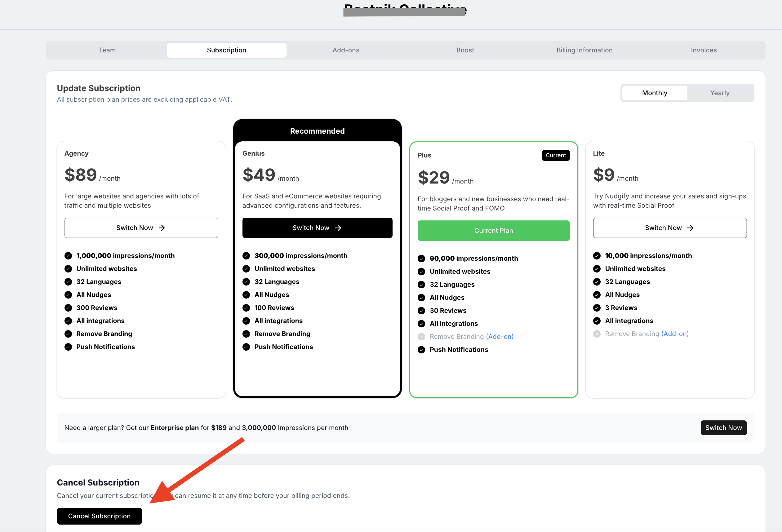Click arrow icon on Lite Switch Now
The height and width of the screenshot is (532, 782).
tap(690, 228)
